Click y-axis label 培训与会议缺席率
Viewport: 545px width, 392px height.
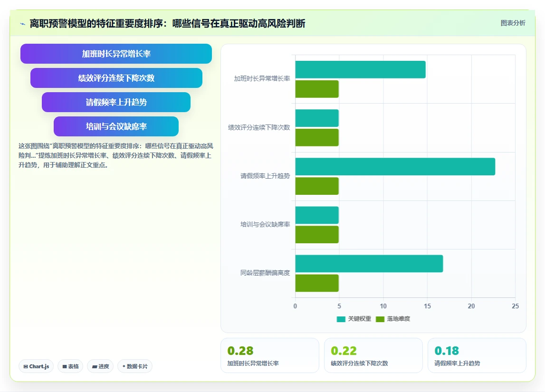pos(265,224)
